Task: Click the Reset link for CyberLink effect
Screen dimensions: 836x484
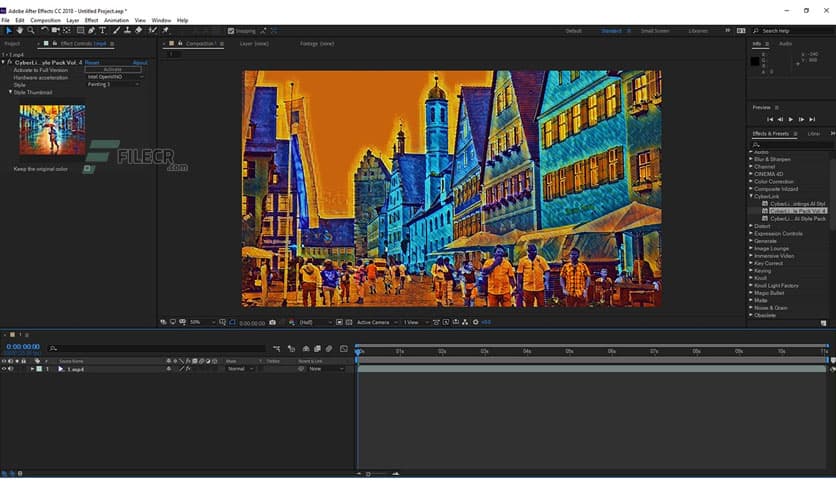Action: tap(92, 62)
